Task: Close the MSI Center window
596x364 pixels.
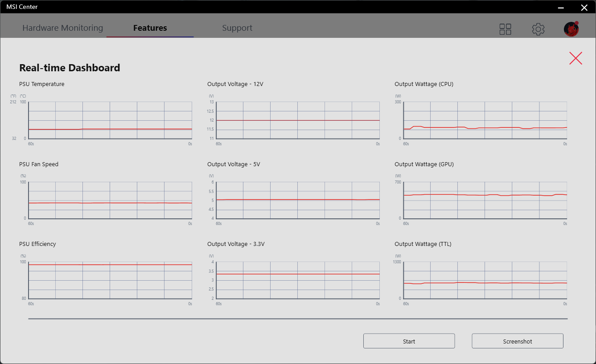Action: [x=584, y=7]
